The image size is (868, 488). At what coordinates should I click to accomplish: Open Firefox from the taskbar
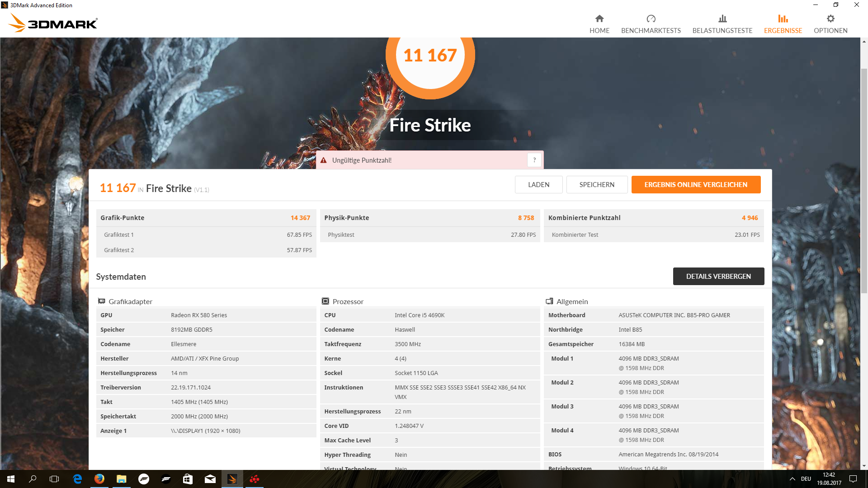coord(99,479)
